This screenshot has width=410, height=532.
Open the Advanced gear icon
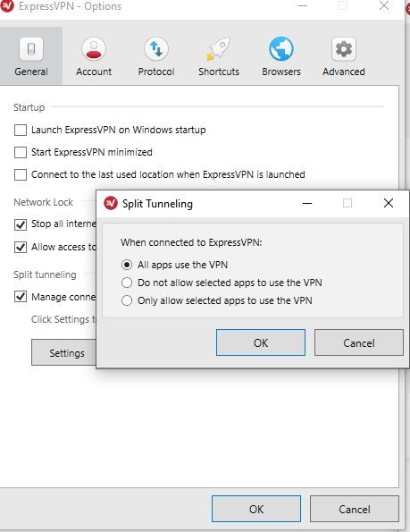click(344, 49)
